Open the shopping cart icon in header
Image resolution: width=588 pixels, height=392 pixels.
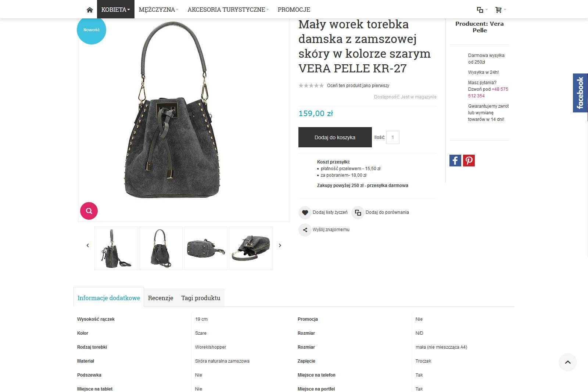point(498,10)
